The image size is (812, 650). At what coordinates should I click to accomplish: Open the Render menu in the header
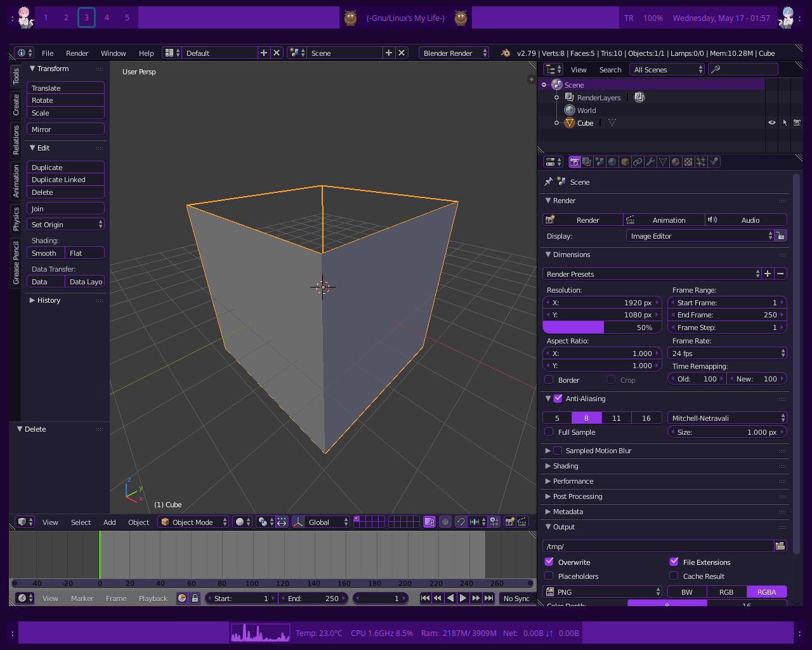pyautogui.click(x=77, y=53)
